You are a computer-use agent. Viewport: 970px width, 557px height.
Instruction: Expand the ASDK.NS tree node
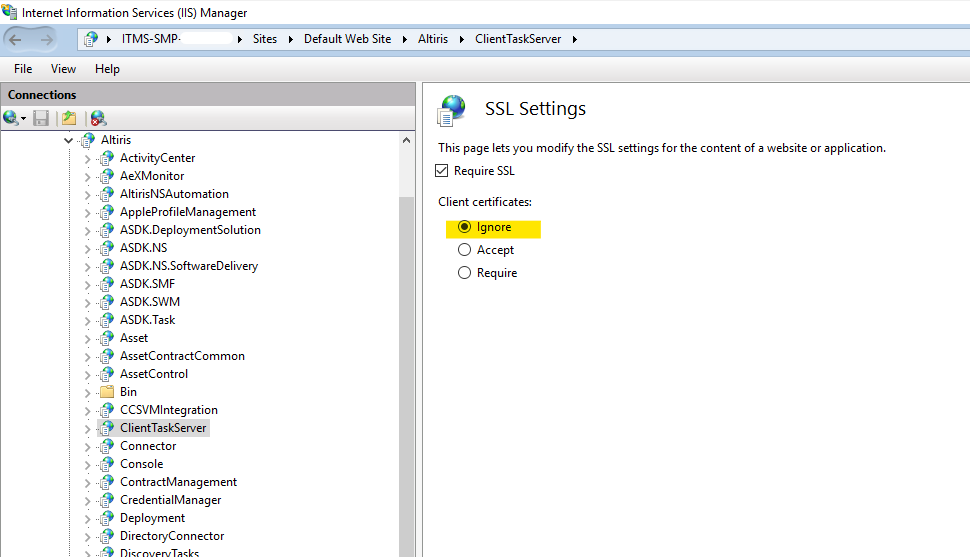87,248
